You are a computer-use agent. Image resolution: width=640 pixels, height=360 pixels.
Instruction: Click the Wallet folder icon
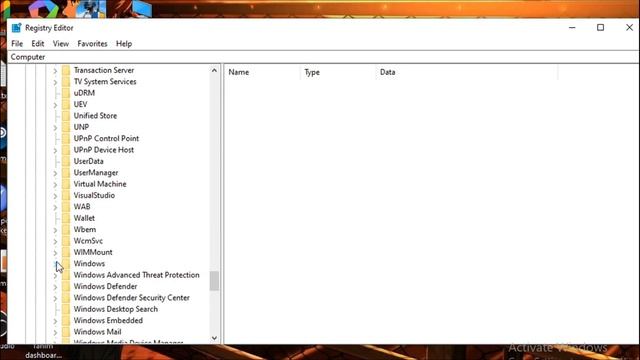point(66,218)
